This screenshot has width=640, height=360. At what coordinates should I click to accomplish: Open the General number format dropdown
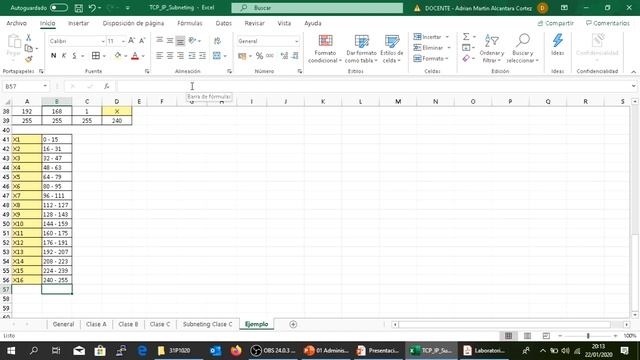[x=296, y=41]
